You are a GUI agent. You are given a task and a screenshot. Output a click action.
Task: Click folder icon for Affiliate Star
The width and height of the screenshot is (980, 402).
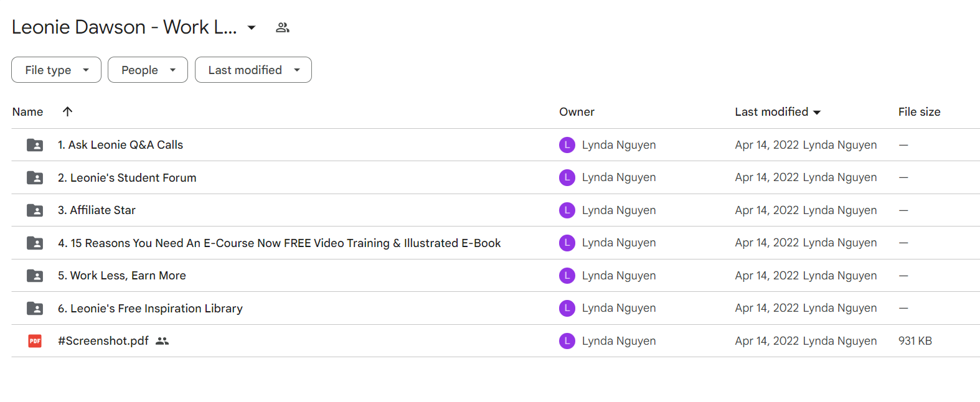pos(35,210)
